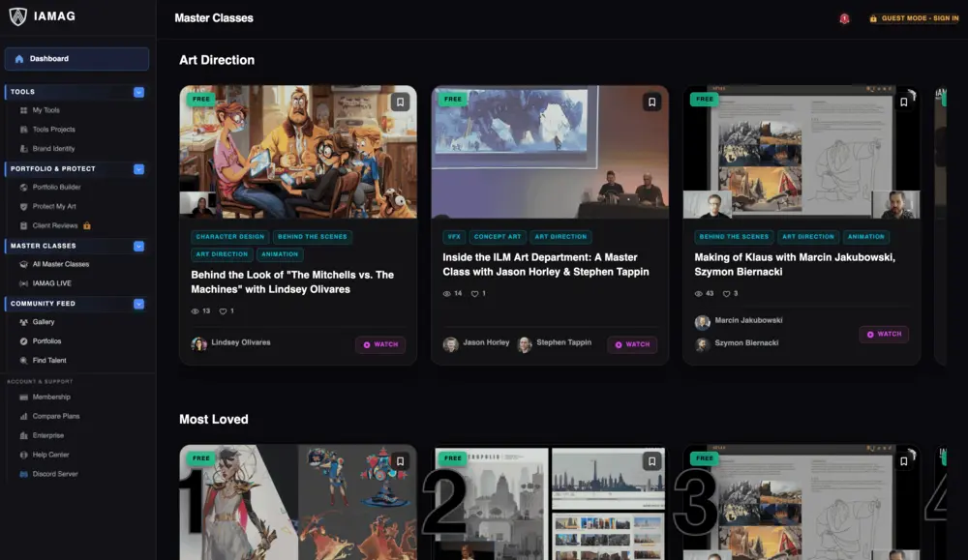
Task: Toggle bookmark on Making of Klaus card
Action: 903,102
